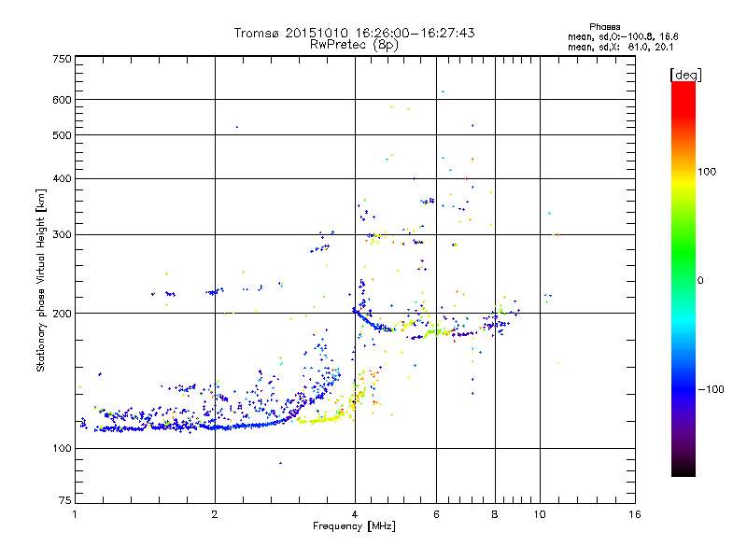747x560 pixels.
Task: Pick the yellow band near 100 on the colorbar
Action: pyautogui.click(x=684, y=181)
